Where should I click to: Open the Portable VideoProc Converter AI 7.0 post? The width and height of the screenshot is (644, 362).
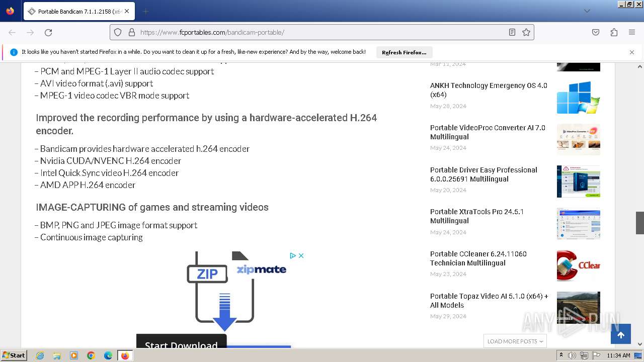(x=488, y=132)
